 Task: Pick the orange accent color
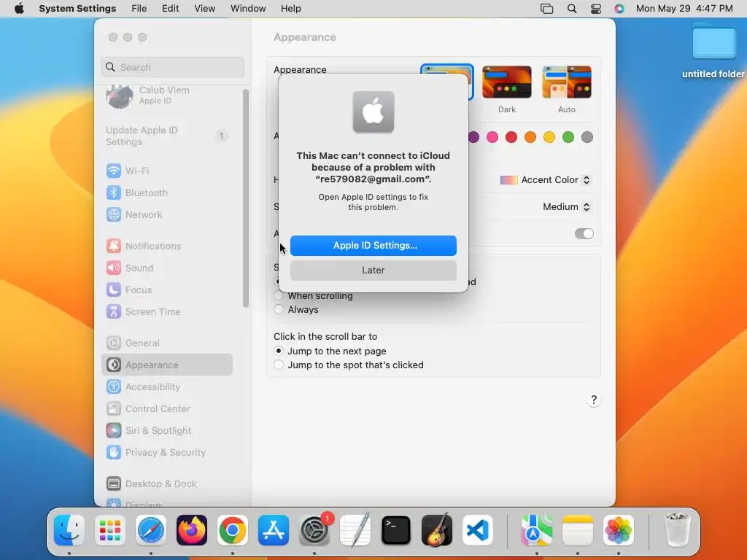point(530,137)
